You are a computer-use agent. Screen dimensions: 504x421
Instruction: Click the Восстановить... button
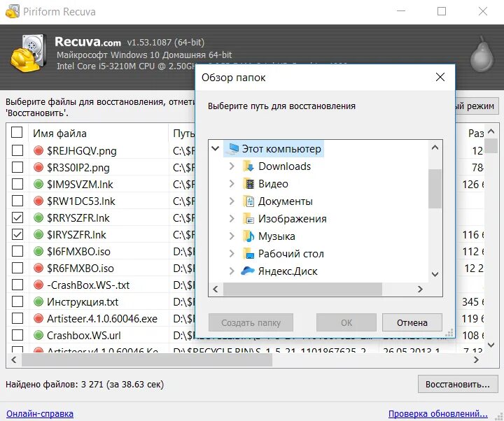coord(458,384)
